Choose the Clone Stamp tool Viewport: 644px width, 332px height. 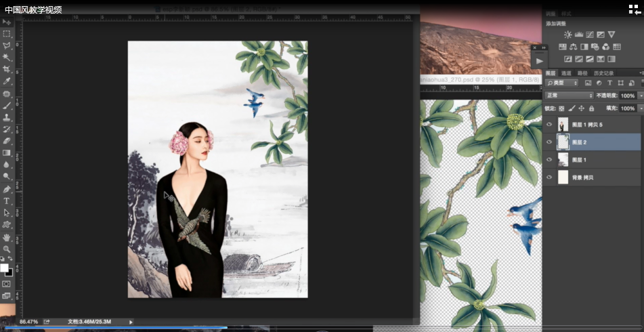coord(7,117)
